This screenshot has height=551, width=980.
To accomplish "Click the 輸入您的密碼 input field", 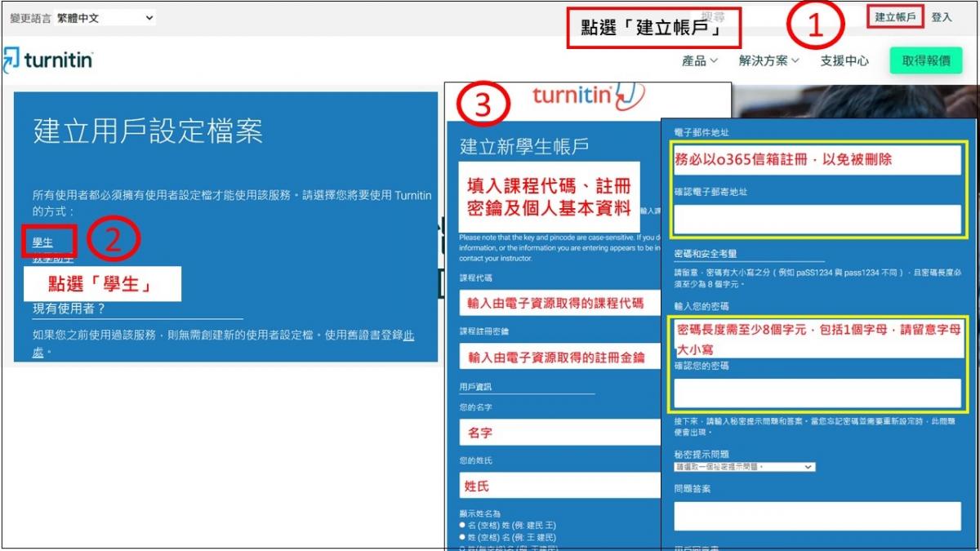I will tap(817, 338).
